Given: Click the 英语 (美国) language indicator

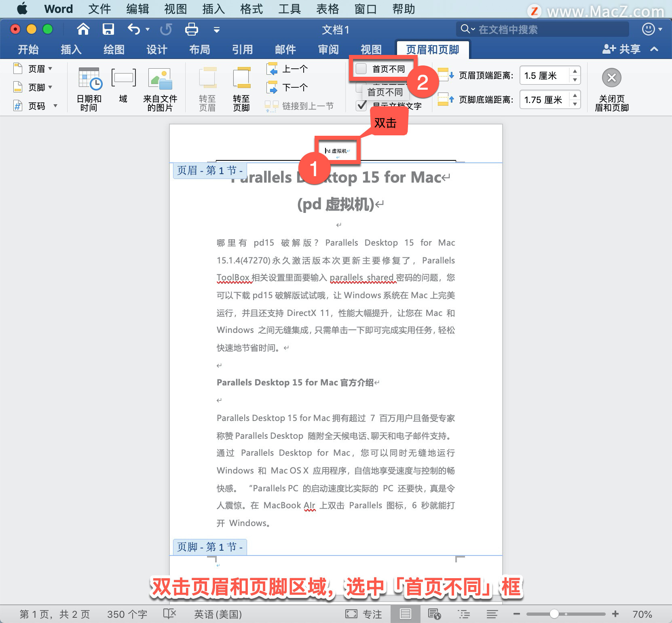Looking at the screenshot, I should 218,614.
